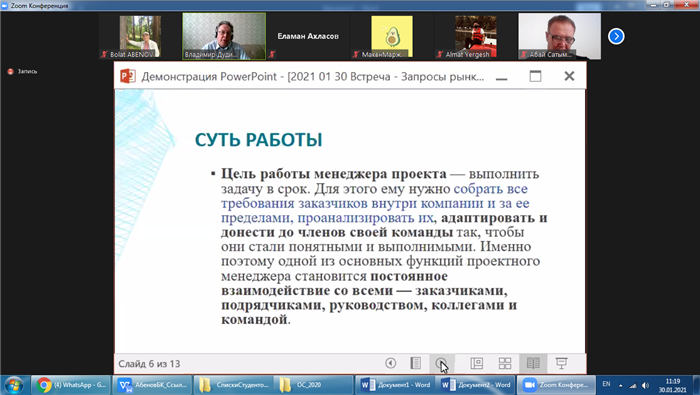This screenshot has height=395, width=700.
Task: Switch to Документ2 - Word taskbar item
Action: click(475, 385)
